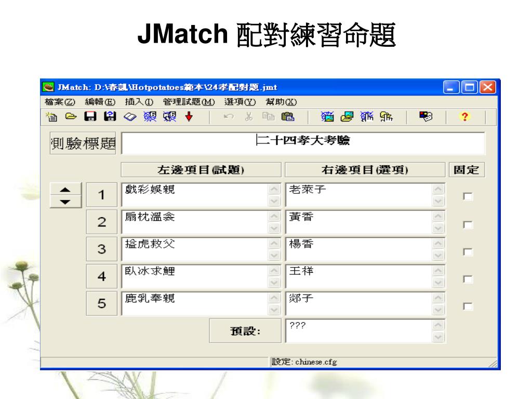
Task: Click the Cut scissors icon
Action: tap(249, 116)
